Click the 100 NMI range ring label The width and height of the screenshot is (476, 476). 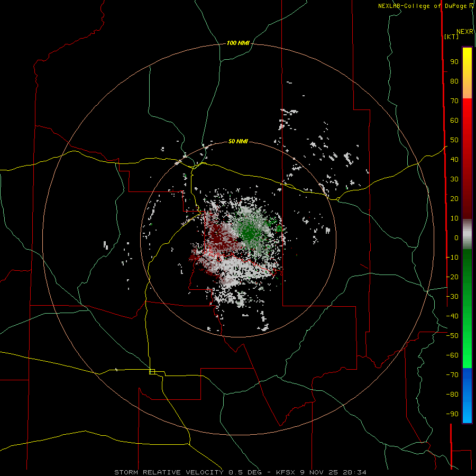pyautogui.click(x=238, y=43)
